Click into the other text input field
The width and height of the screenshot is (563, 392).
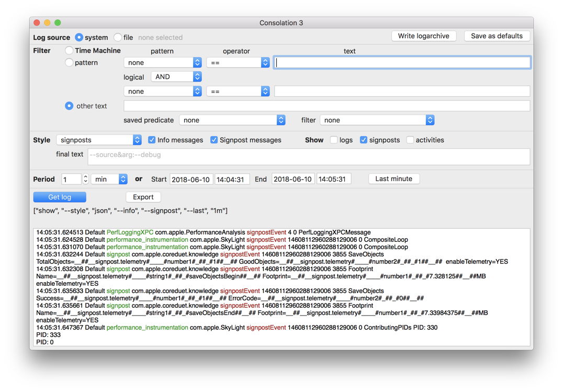pos(326,106)
